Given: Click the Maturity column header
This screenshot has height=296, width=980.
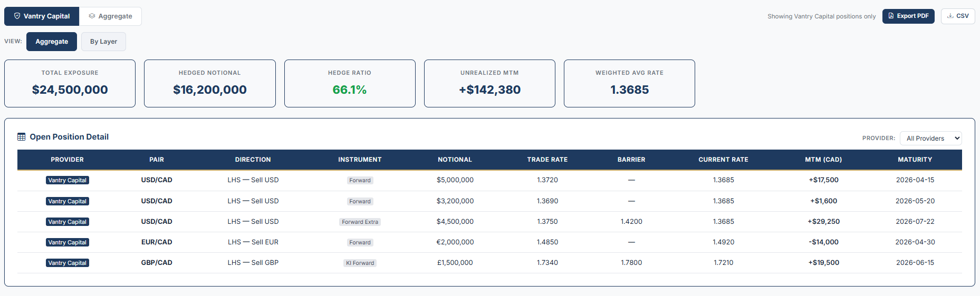Looking at the screenshot, I should [915, 160].
